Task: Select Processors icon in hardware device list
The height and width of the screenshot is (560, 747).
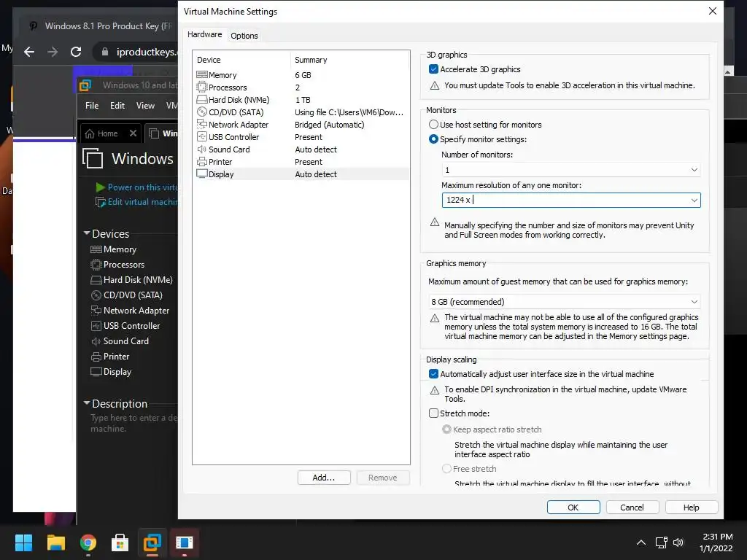Action: coord(202,87)
